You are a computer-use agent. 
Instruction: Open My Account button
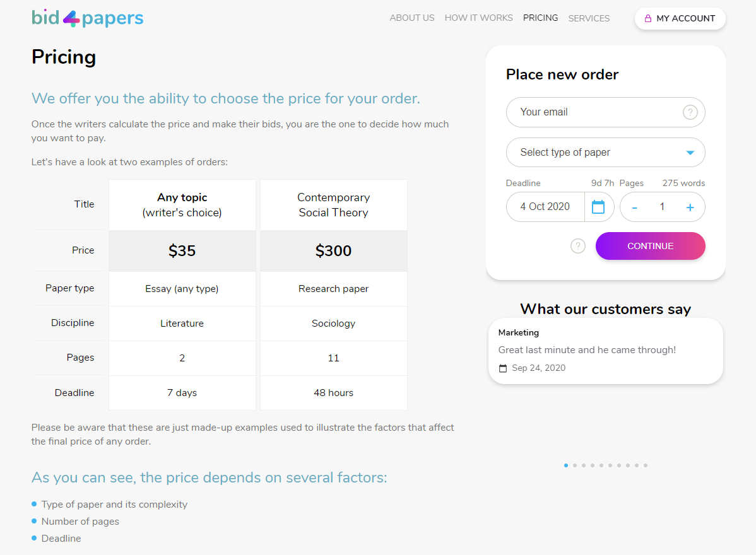click(x=680, y=18)
